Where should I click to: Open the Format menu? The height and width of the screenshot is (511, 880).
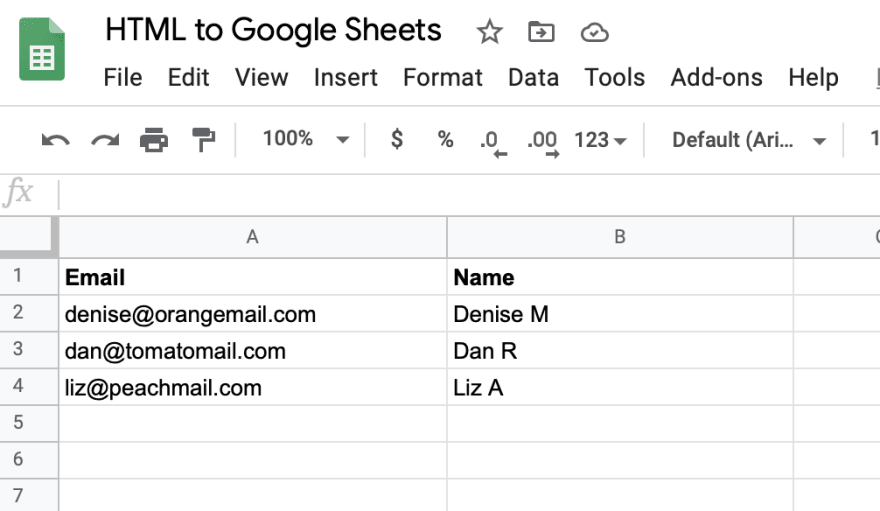[x=443, y=77]
